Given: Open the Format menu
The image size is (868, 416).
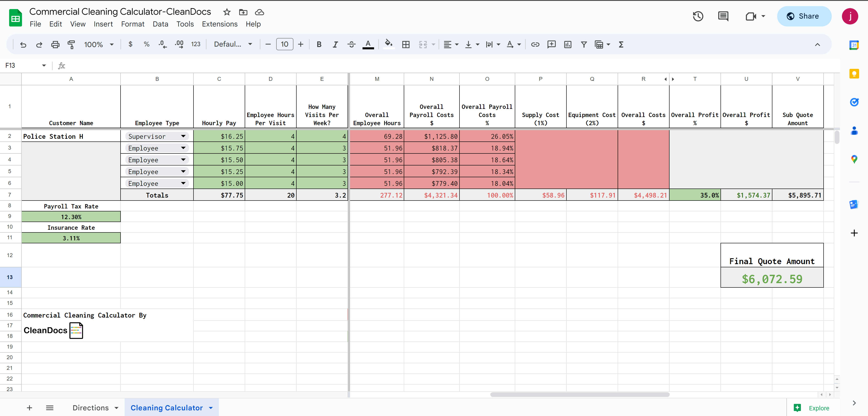Looking at the screenshot, I should click(x=132, y=24).
